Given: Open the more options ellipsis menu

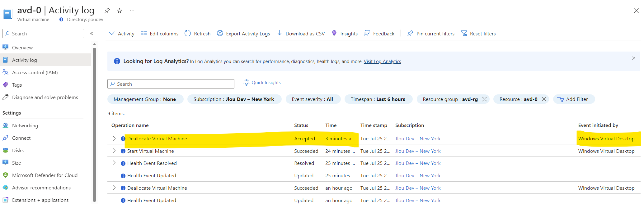Looking at the screenshot, I should pos(132,11).
